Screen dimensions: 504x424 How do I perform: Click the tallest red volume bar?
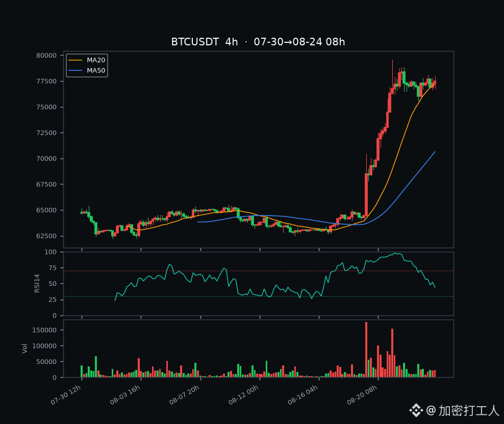click(x=366, y=350)
